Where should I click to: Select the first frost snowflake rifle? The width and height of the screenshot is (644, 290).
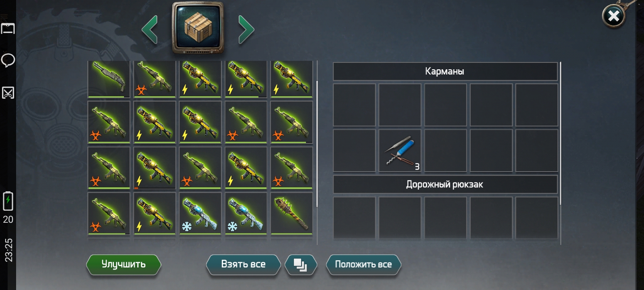click(200, 213)
